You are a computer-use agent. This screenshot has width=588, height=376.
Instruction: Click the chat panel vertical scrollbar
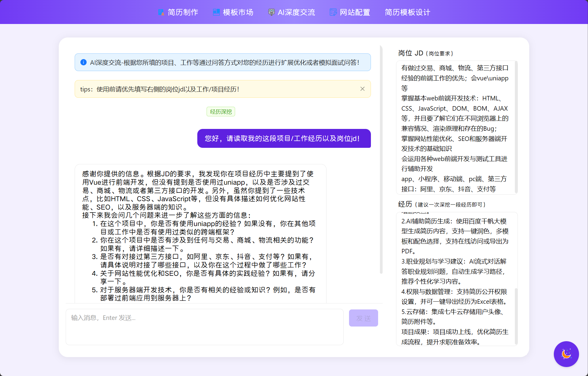pos(381,159)
